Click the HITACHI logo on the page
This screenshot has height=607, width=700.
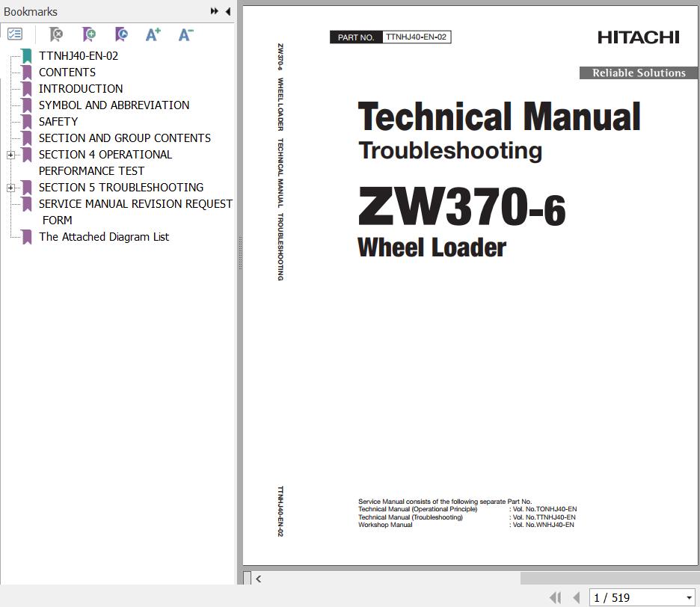click(639, 37)
